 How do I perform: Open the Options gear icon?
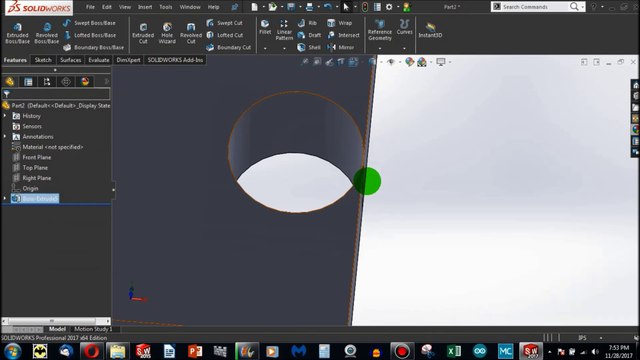[389, 7]
